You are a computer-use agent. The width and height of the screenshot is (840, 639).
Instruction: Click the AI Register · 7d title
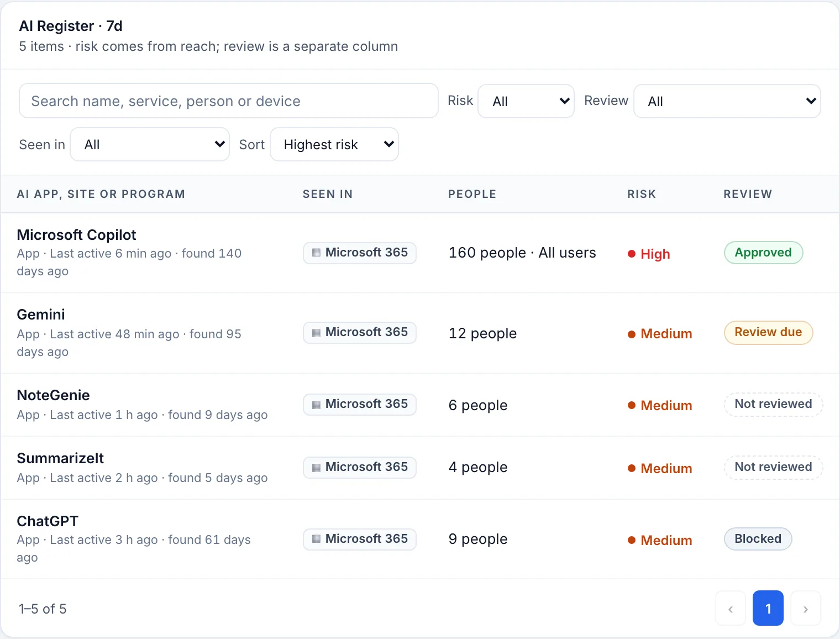[71, 26]
